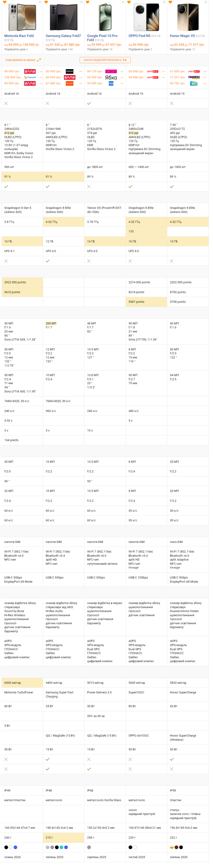
Task: Click the Honor Magic V5 product image
Action: pyautogui.click(x=188, y=17)
